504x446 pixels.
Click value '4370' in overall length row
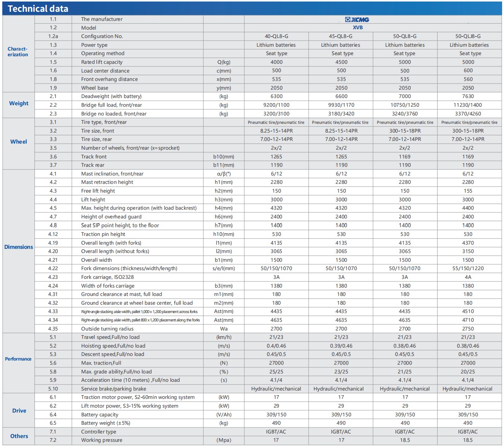(x=468, y=243)
